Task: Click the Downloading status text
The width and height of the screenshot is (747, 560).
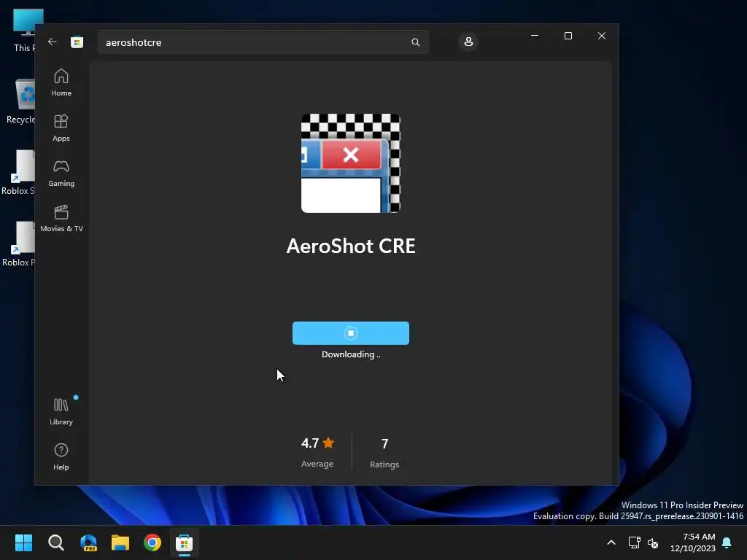Action: coord(351,354)
